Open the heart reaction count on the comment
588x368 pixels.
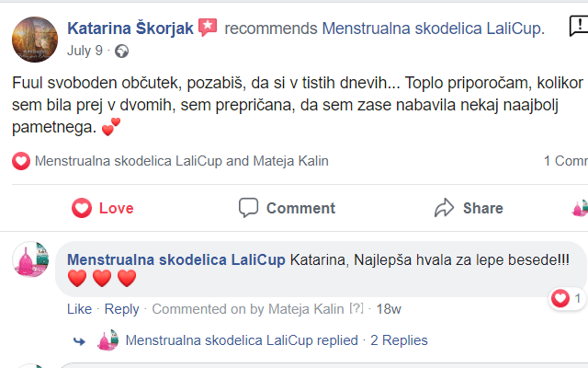click(566, 298)
